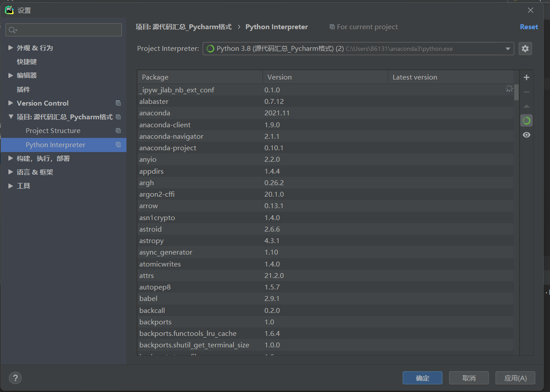The image size is (550, 392).
Task: Select the anyio package row
Action: click(x=326, y=160)
